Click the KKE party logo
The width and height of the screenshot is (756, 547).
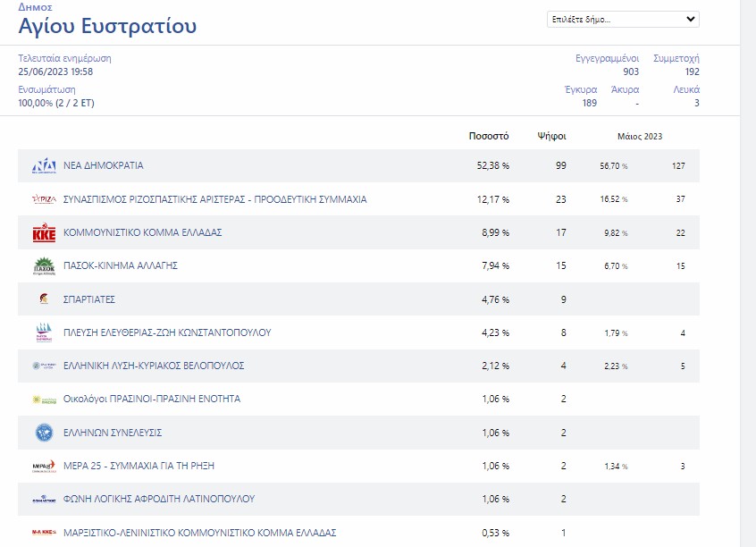click(44, 232)
